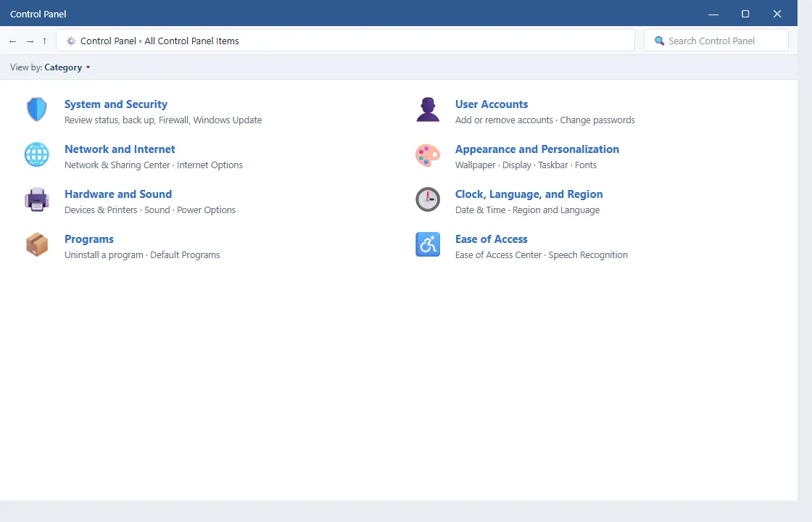Click 'Uninstall a program · Default Programs' text
812x522 pixels.
tap(142, 255)
